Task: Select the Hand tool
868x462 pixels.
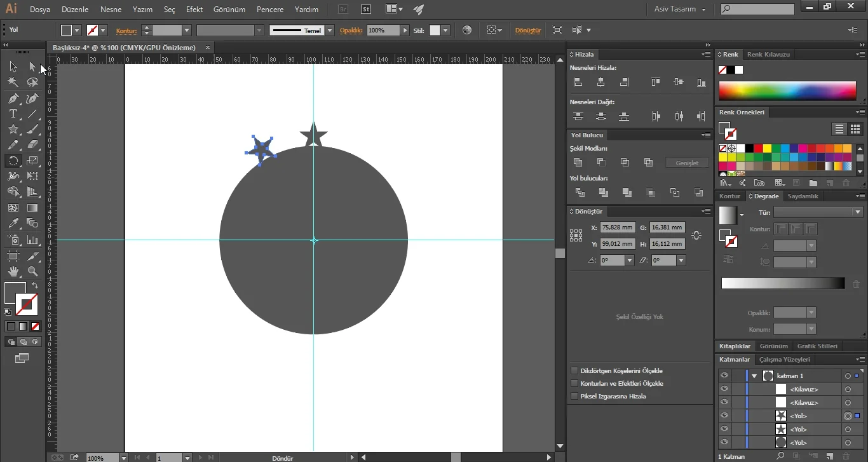Action: (13, 271)
